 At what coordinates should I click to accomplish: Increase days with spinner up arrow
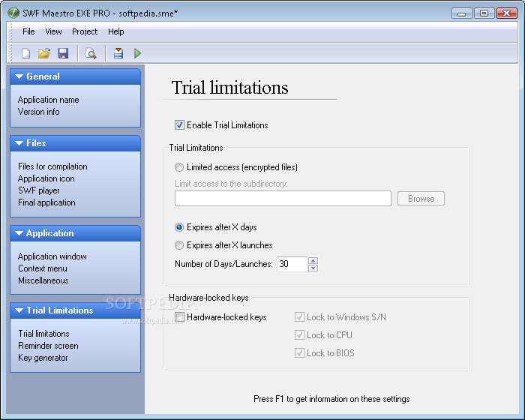(313, 260)
